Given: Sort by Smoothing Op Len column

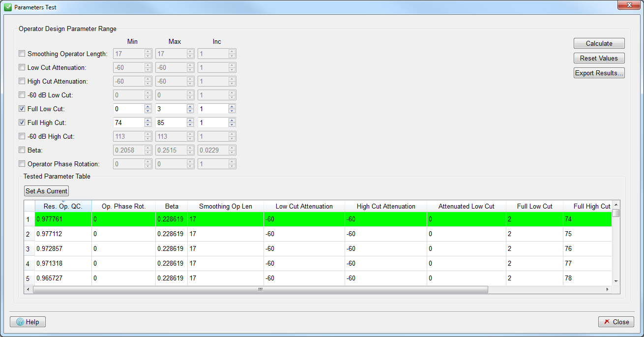Looking at the screenshot, I should 226,206.
